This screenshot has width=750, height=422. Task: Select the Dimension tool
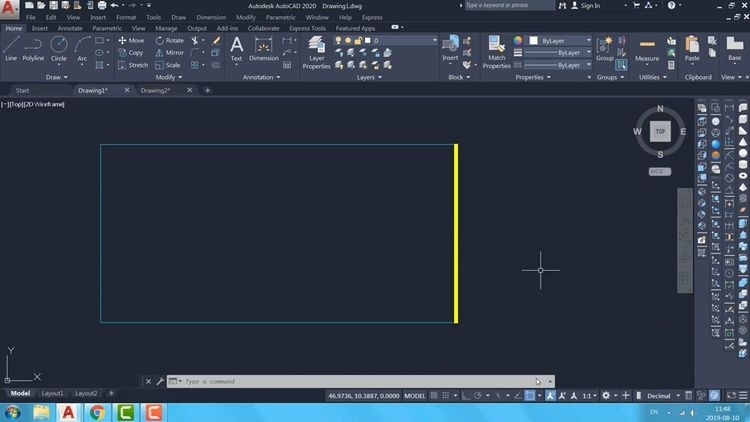click(x=264, y=48)
